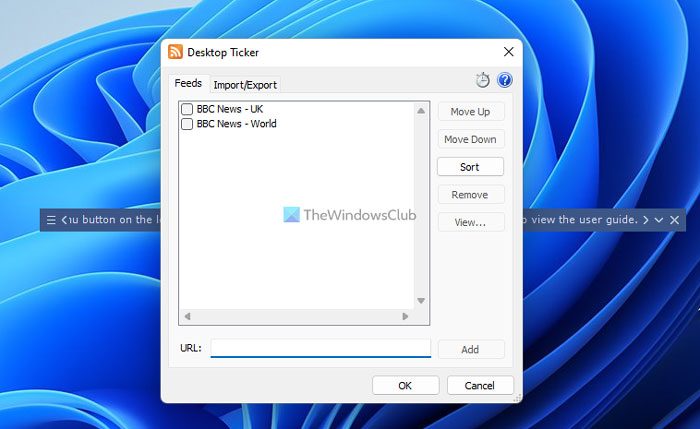Close the ticker bar with X icon
700x429 pixels.
[675, 220]
